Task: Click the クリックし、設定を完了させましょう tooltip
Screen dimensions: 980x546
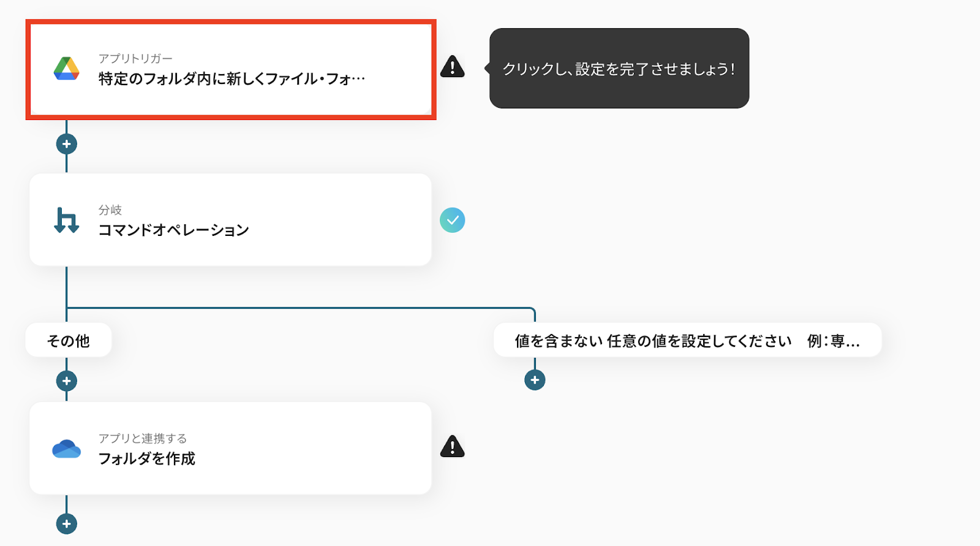Action: (619, 69)
